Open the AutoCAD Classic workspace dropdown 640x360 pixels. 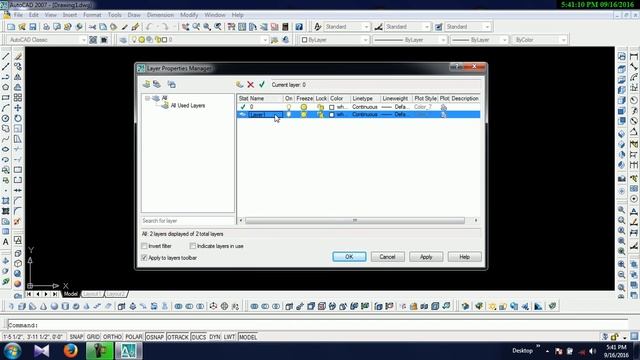coord(83,40)
